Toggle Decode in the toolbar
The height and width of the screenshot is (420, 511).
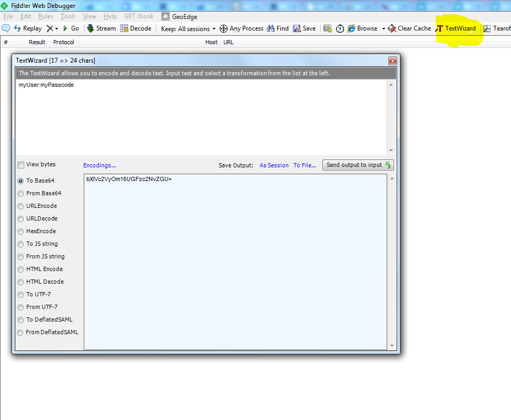135,28
